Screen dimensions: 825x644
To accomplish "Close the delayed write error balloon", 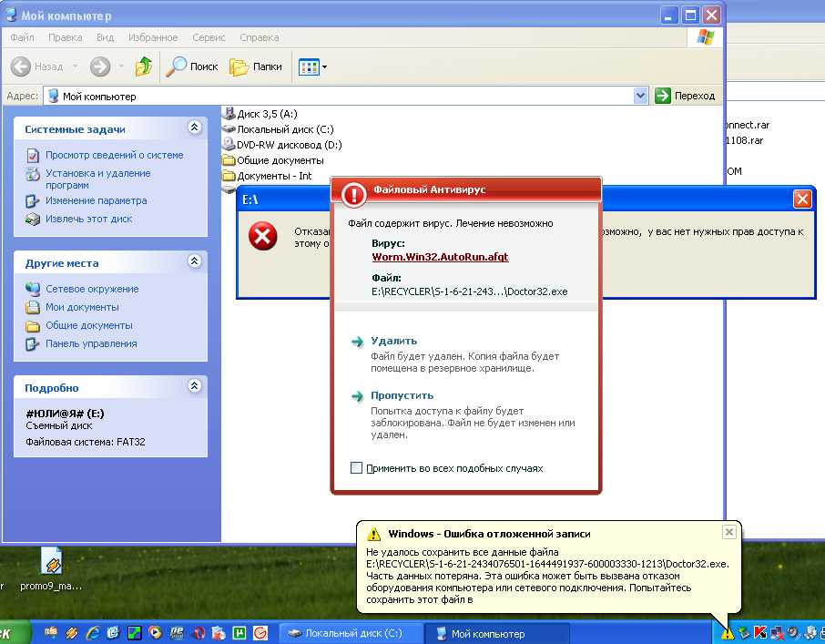I will coord(728,532).
